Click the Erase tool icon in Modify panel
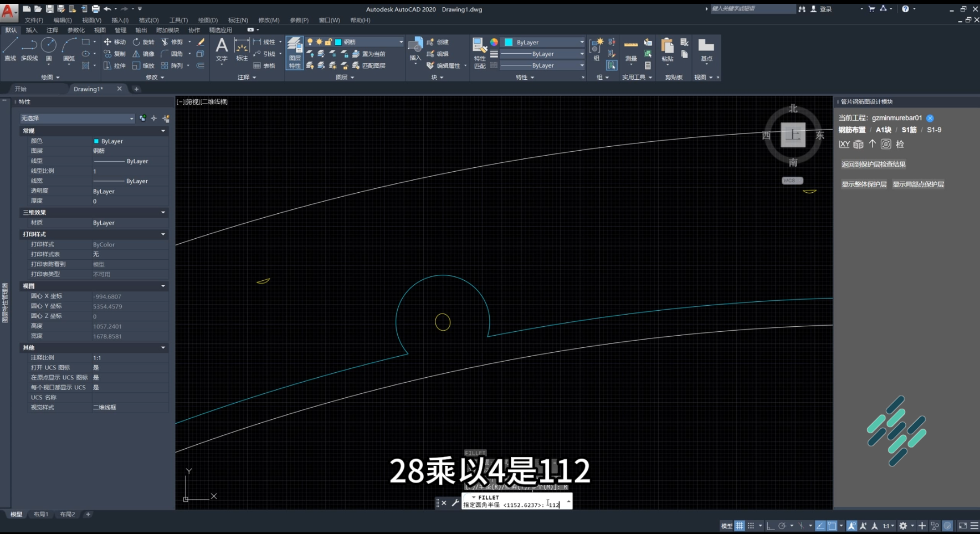 201,42
